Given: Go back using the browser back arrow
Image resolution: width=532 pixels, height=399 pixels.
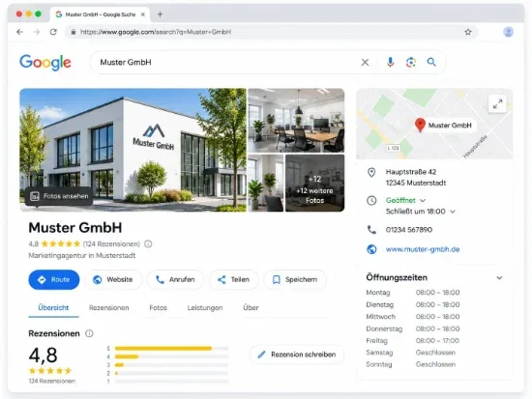Looking at the screenshot, I should pyautogui.click(x=19, y=32).
